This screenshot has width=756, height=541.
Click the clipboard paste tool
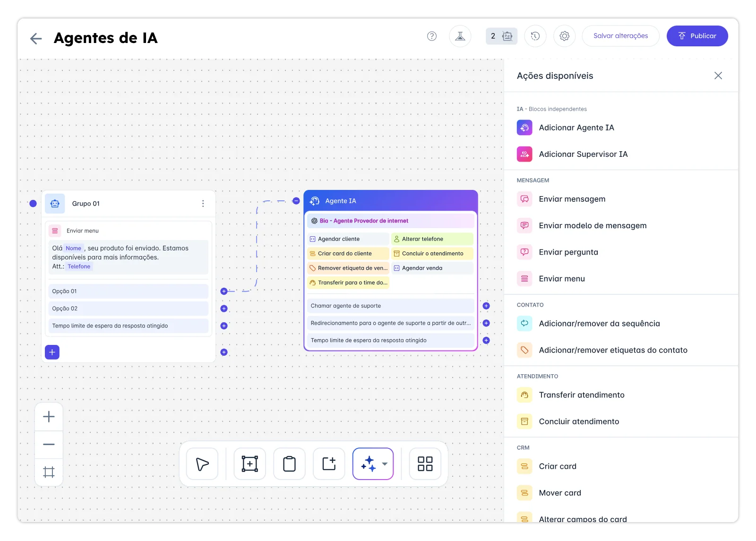pos(290,464)
